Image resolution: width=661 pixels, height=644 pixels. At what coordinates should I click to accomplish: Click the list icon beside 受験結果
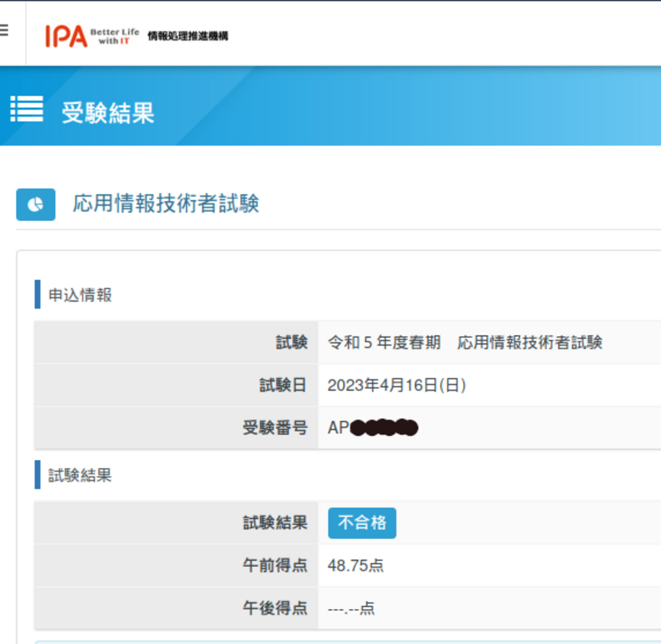tap(27, 109)
